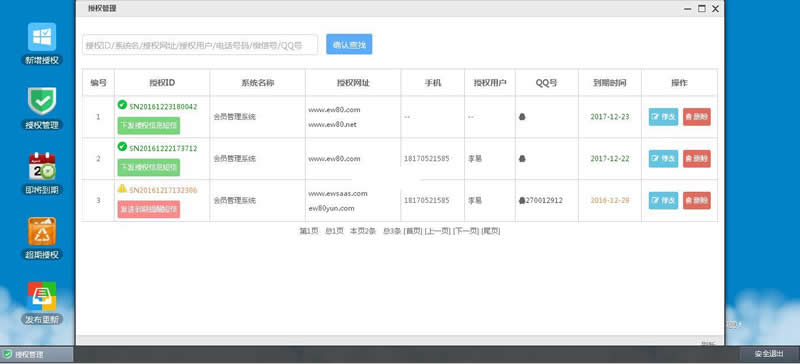Screen dimensions: 800x364
Task: Open the 授权管理 shield icon
Action: pyautogui.click(x=42, y=102)
